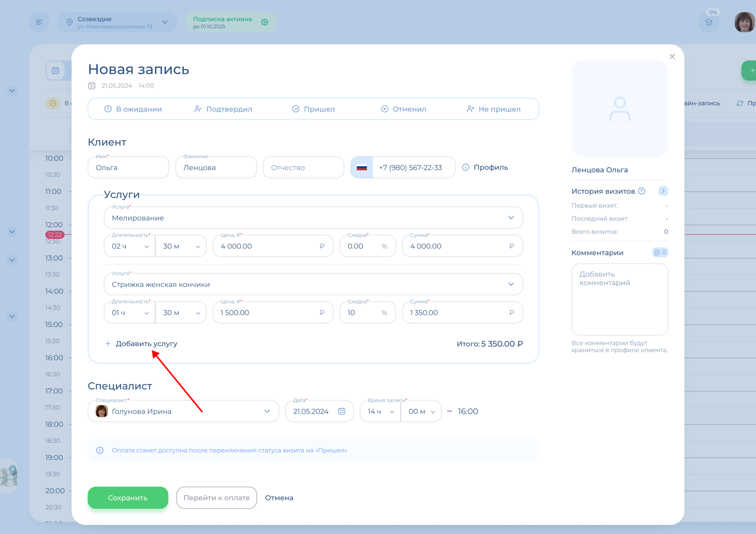
Task: Click the Сохранить button
Action: [128, 498]
